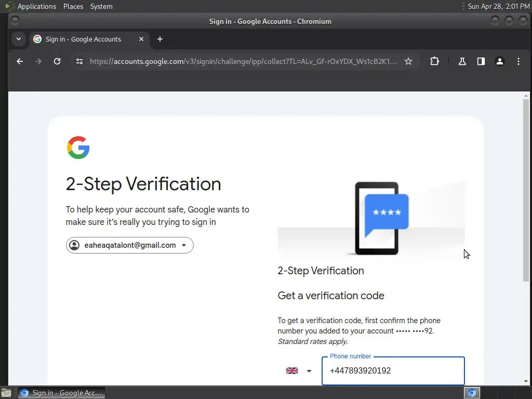This screenshot has height=399, width=532.
Task: Click the 'Get a verification code' heading
Action: (331, 296)
